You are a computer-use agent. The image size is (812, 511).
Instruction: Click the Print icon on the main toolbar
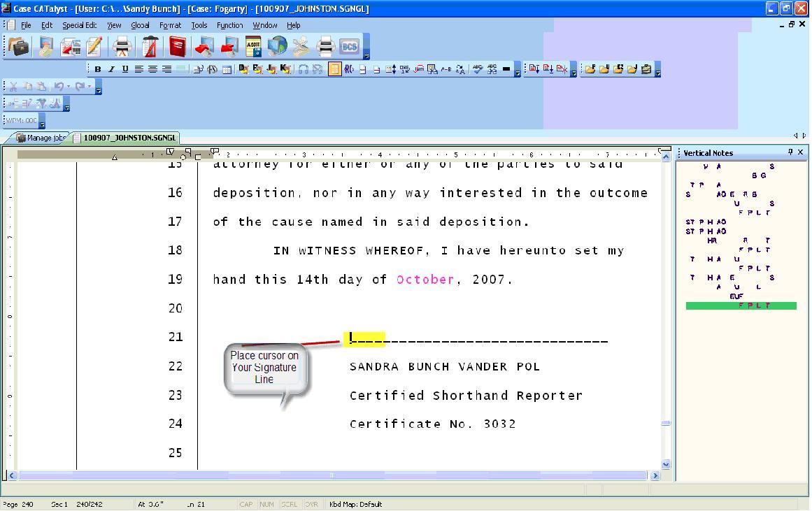click(x=121, y=46)
